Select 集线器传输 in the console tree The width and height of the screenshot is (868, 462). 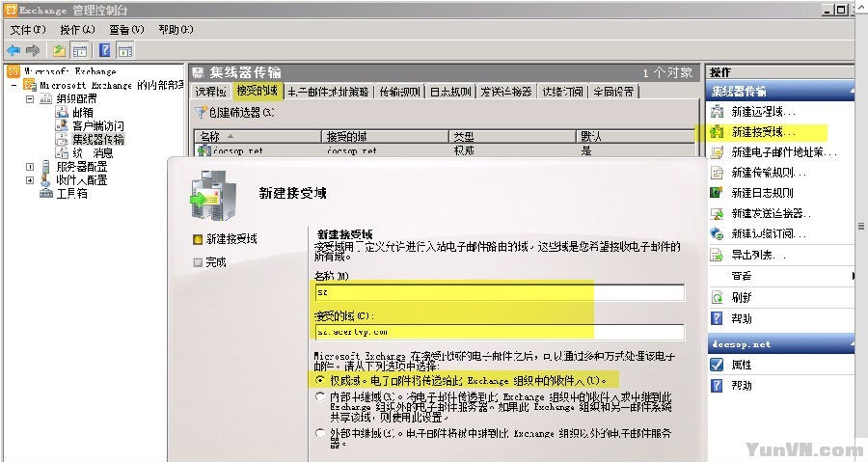[98, 139]
